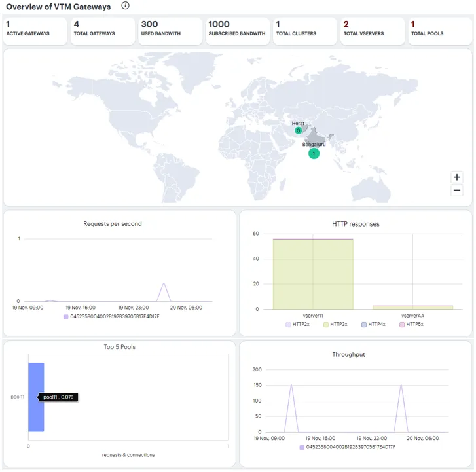Click the HTTP responses chart title
Screen dimensions: 476x472
point(356,224)
